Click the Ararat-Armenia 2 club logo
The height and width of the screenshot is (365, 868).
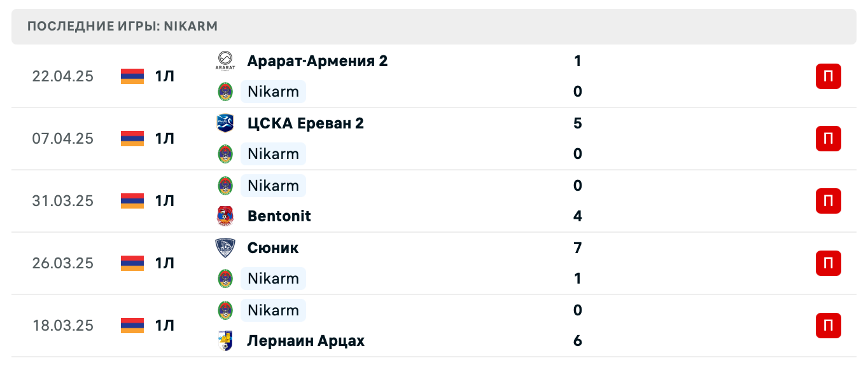(x=225, y=61)
